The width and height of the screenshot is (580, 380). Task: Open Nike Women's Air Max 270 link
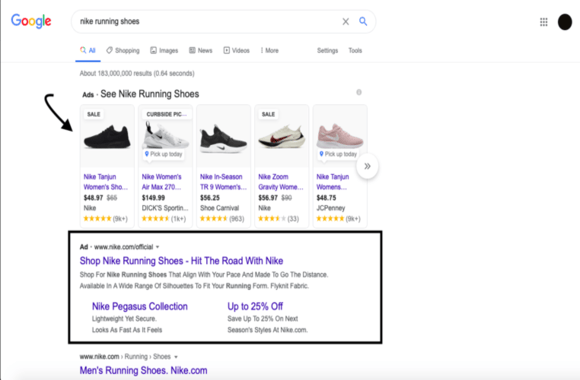click(162, 182)
